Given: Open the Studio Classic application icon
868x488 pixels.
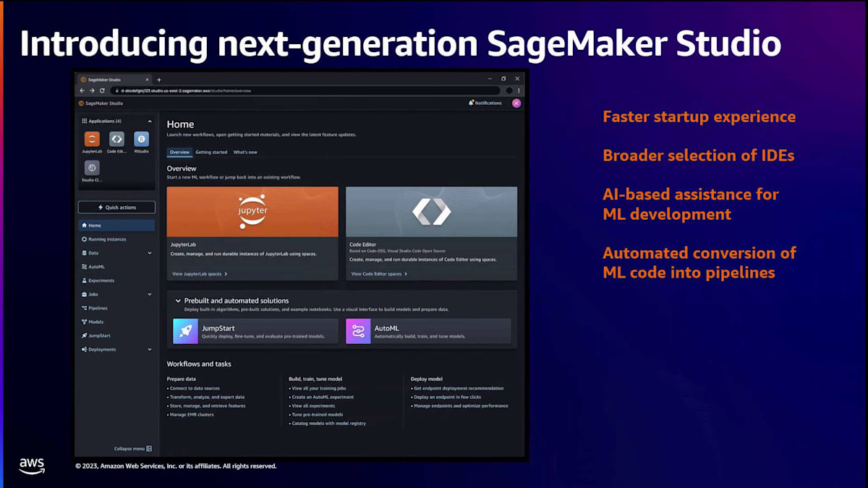Looking at the screenshot, I should coord(92,168).
